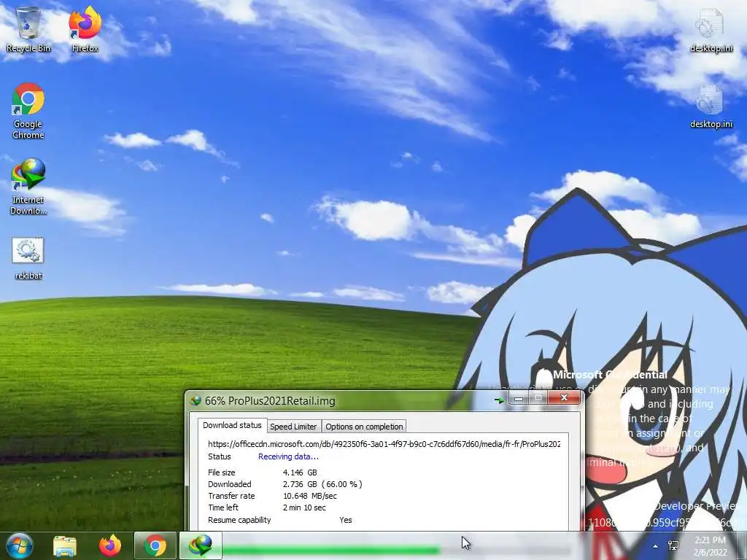Viewport: 747px width, 560px height.
Task: Click the green taskbar download progress bar
Action: [x=330, y=551]
